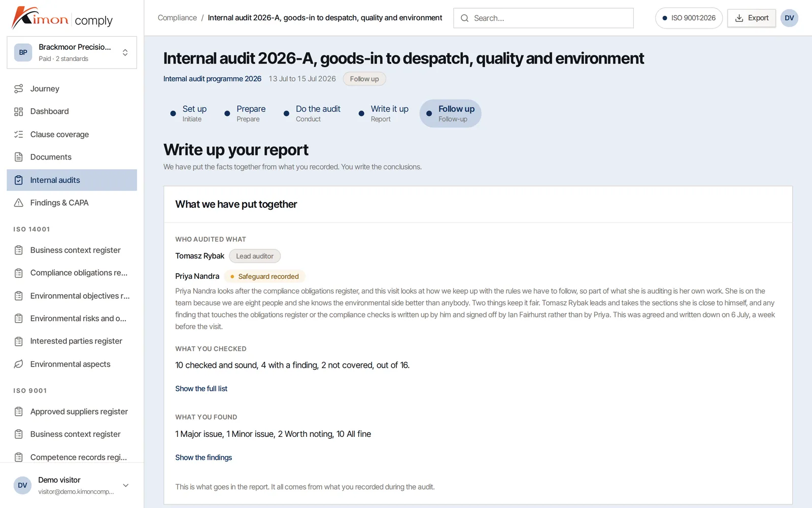The image size is (812, 508).
Task: Click the Compliance breadcrumb link
Action: pyautogui.click(x=177, y=18)
